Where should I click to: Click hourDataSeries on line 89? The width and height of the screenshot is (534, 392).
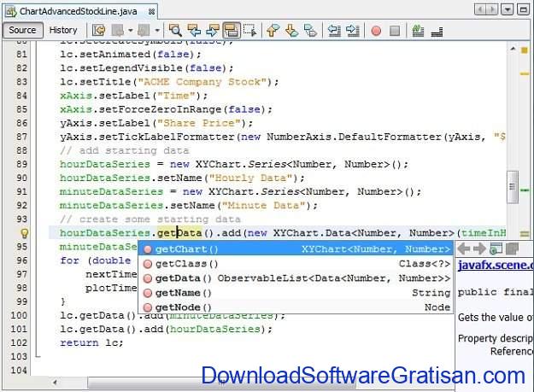coord(105,164)
